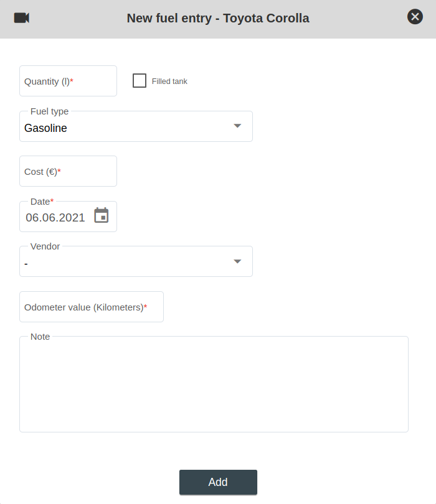
Task: Click the selected Gasoline value
Action: [46, 129]
